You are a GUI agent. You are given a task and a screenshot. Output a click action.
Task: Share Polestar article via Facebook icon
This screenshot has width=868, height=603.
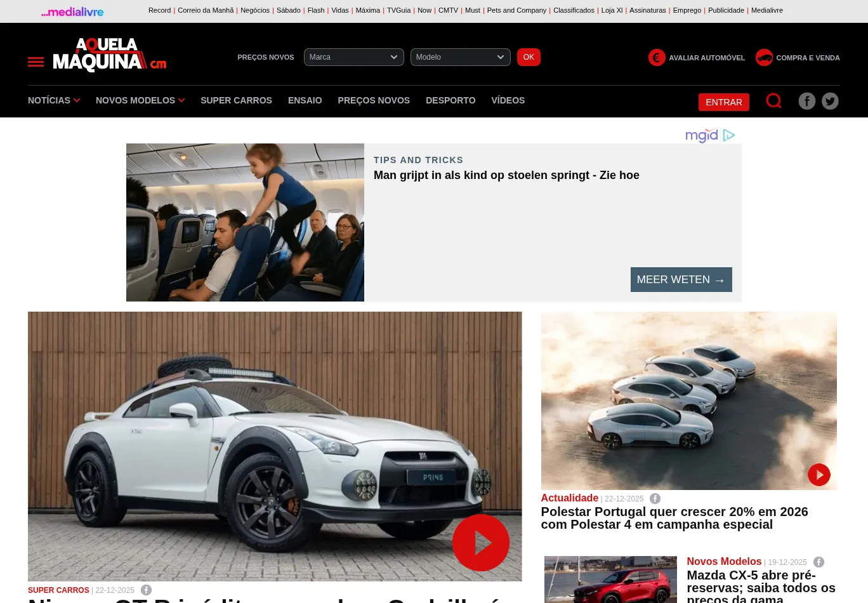pos(655,499)
